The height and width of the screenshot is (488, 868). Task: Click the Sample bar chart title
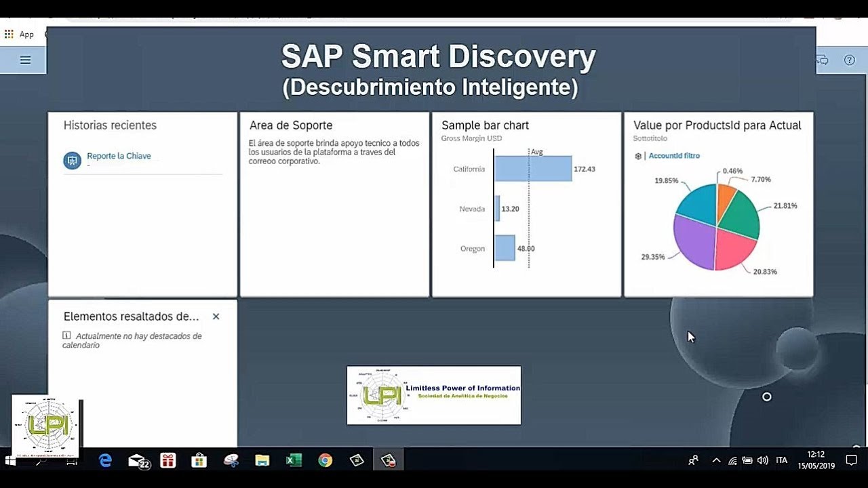485,125
